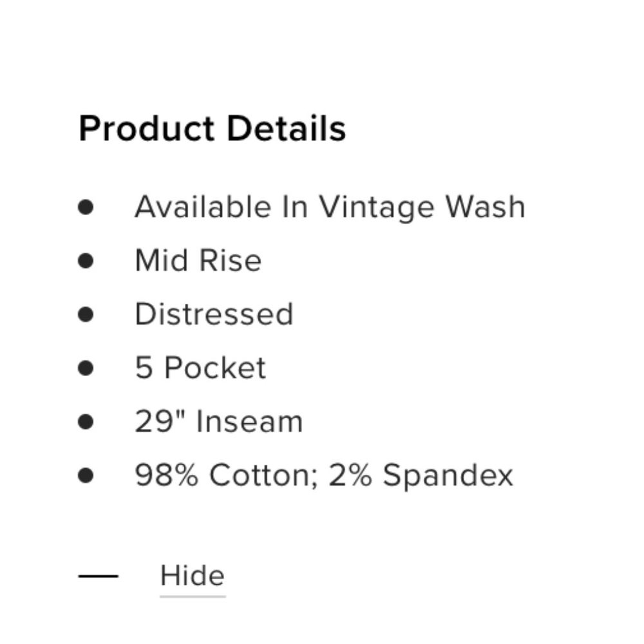Click the bullet beside Available In Vintage Wash
The width and height of the screenshot is (644, 644).
click(86, 207)
